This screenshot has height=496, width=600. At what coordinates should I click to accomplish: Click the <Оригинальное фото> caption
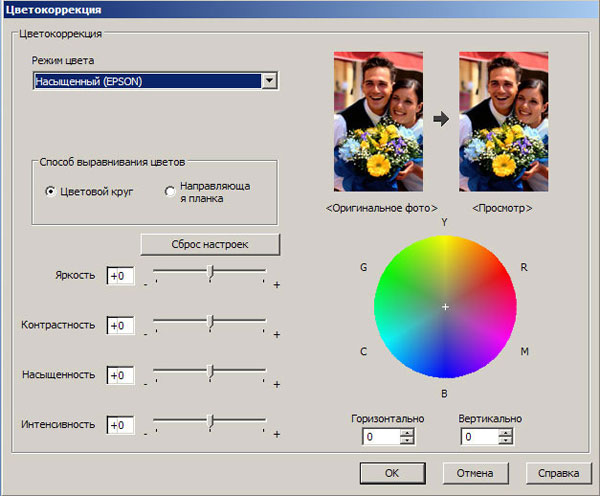pos(381,208)
